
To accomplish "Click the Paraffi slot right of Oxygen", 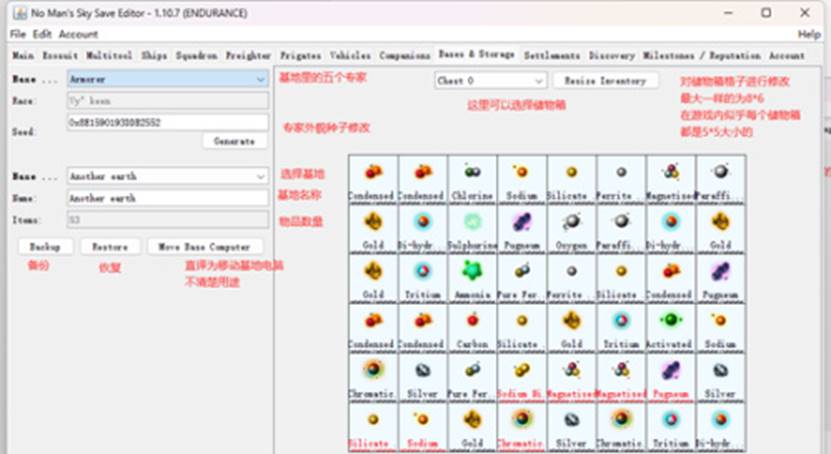I will pyautogui.click(x=621, y=229).
